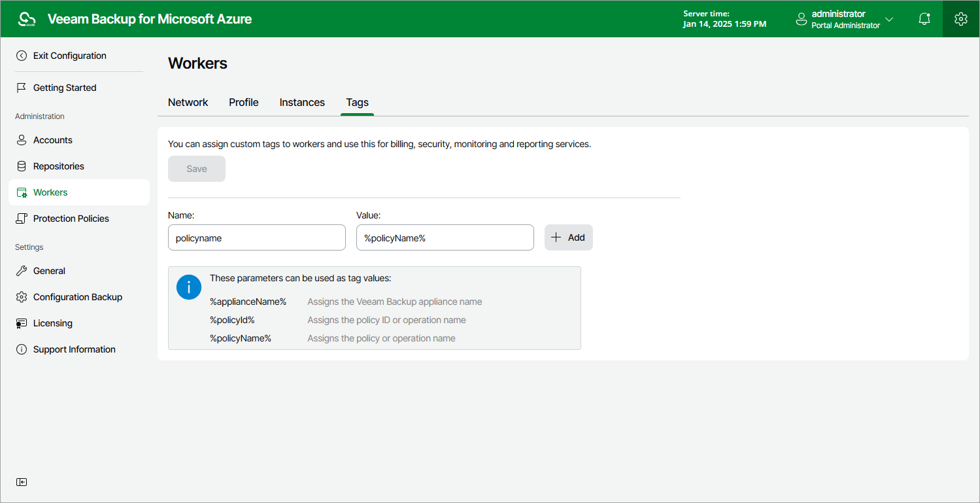The height and width of the screenshot is (503, 980).
Task: Click the configuration gear icon in header
Action: coord(960,19)
